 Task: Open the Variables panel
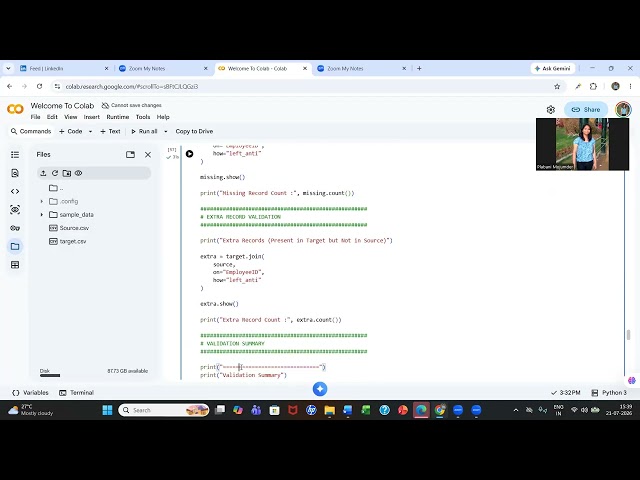click(x=31, y=393)
